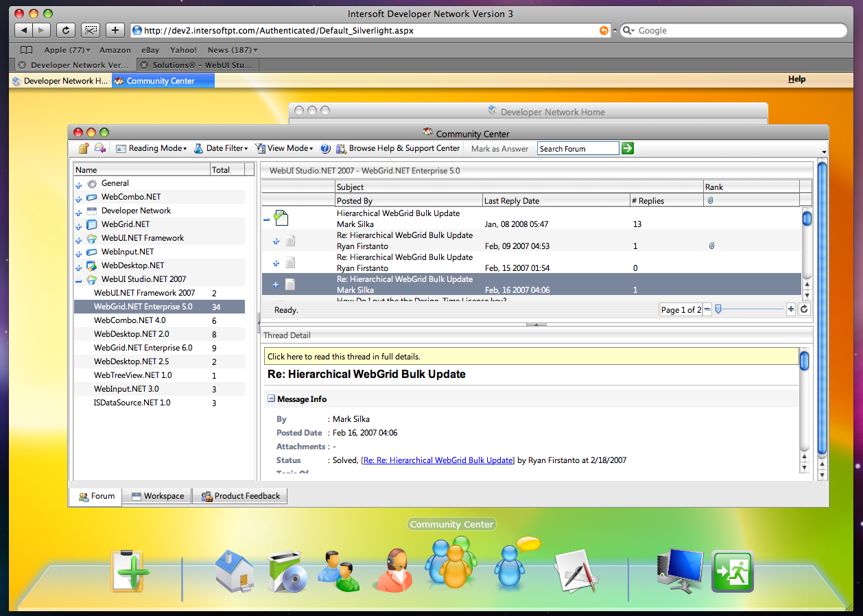
Task: Open the notepad with pen icon in dock
Action: (578, 571)
